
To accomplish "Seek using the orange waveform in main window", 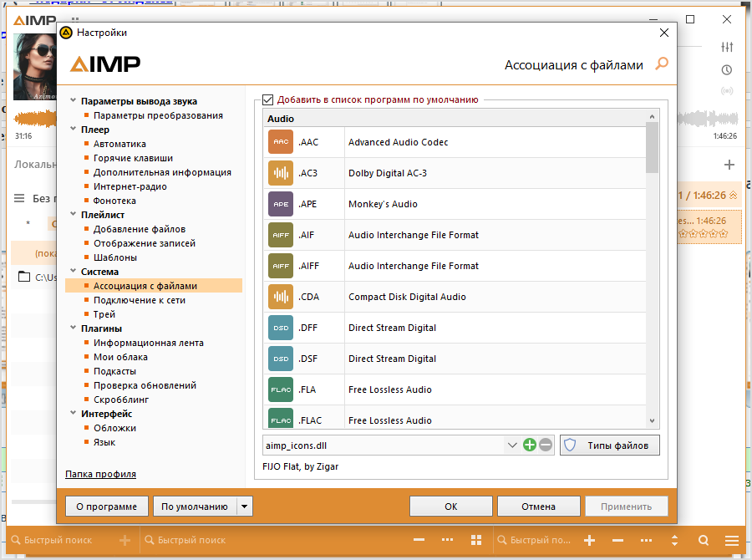I will (35, 119).
